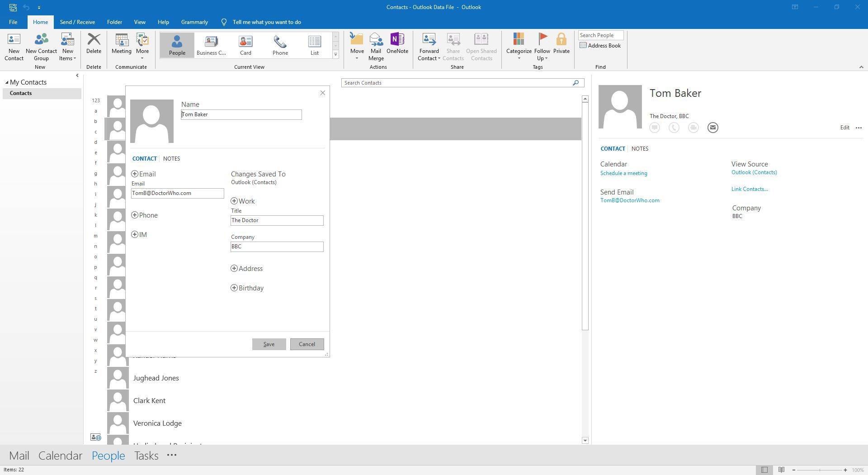Click the Name field with Tom Baker
This screenshot has width=868, height=475.
click(x=241, y=114)
